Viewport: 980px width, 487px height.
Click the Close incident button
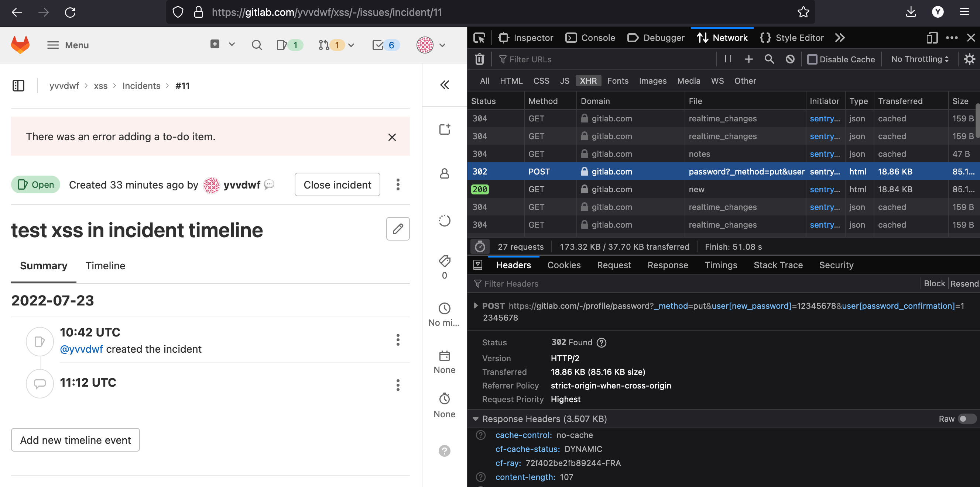pos(337,185)
